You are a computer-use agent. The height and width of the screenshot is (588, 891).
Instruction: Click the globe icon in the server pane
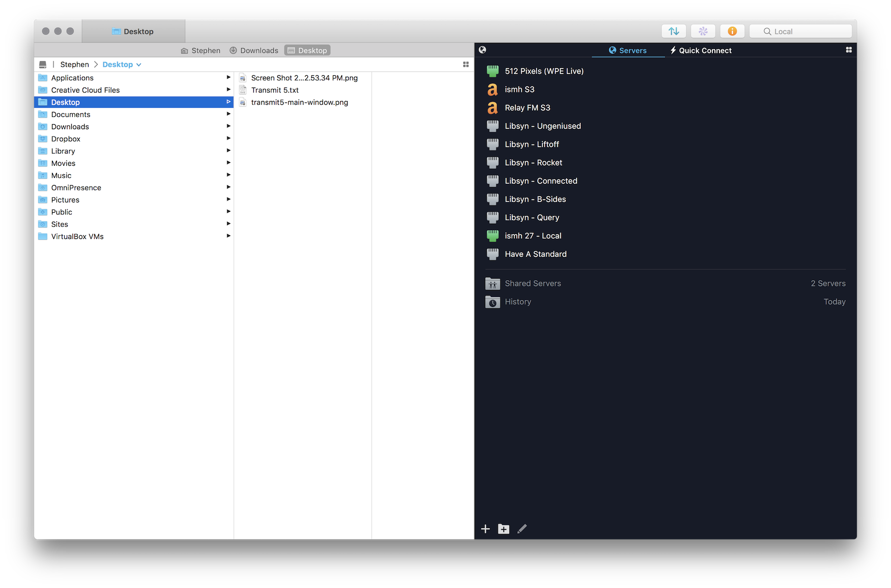pos(483,49)
